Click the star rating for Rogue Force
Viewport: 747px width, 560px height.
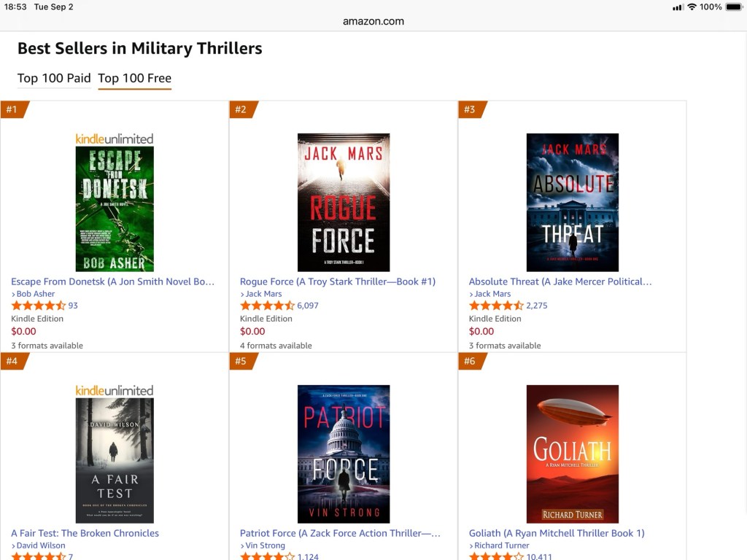coord(267,306)
